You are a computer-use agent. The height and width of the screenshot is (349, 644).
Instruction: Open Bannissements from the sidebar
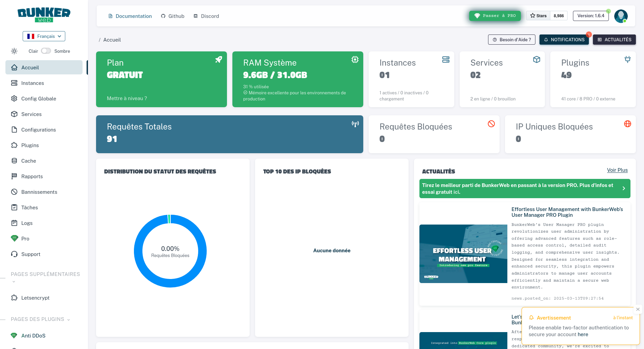coord(39,192)
